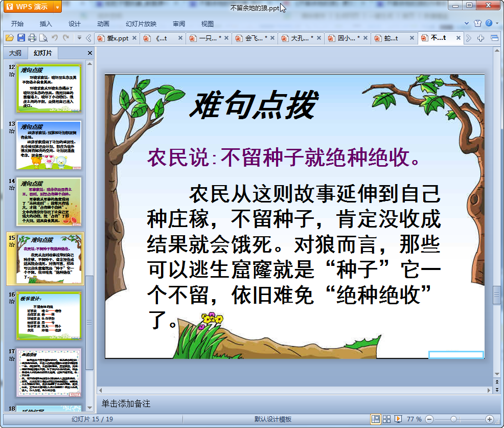Switch to Slide Sorter view

(386, 419)
